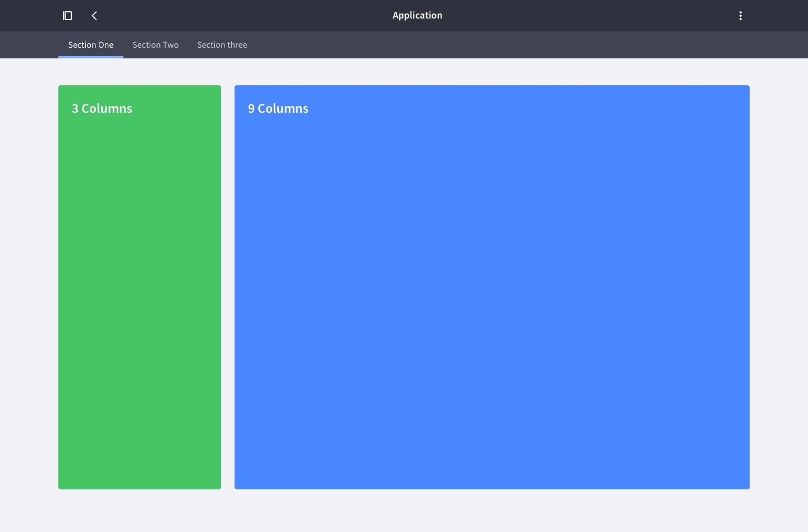Click the green 3 Columns card

(x=139, y=286)
